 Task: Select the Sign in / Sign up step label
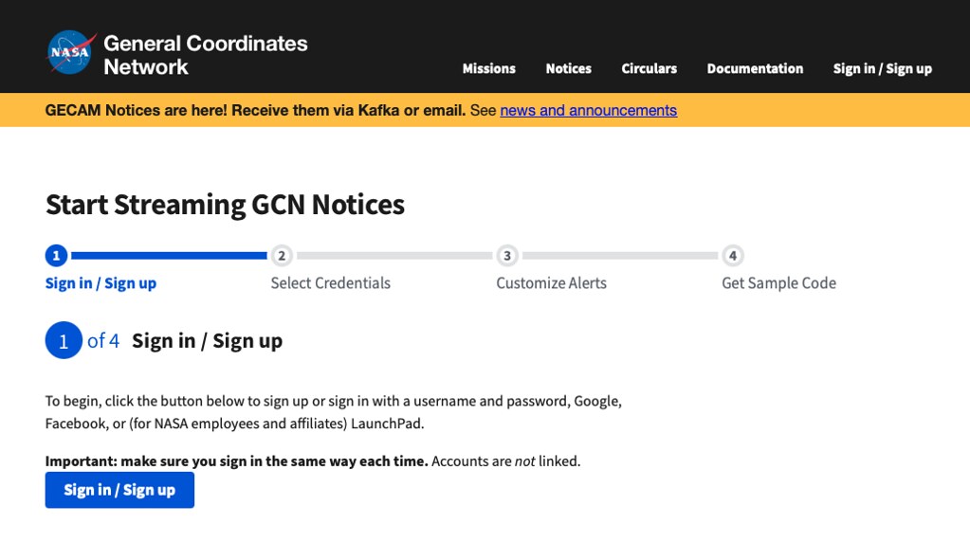[101, 283]
